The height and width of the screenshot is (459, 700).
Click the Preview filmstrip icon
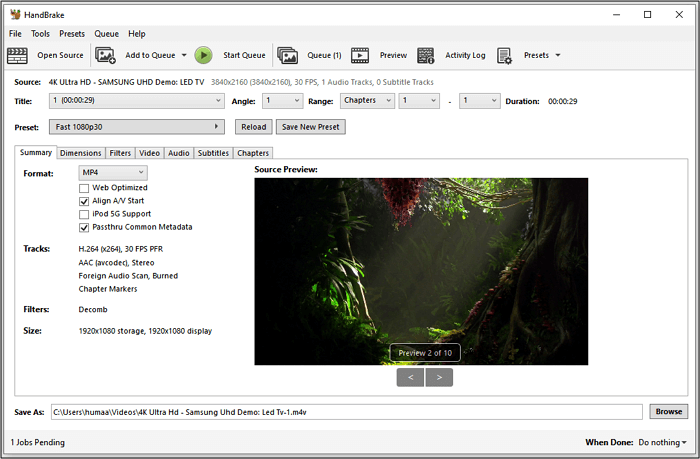360,55
